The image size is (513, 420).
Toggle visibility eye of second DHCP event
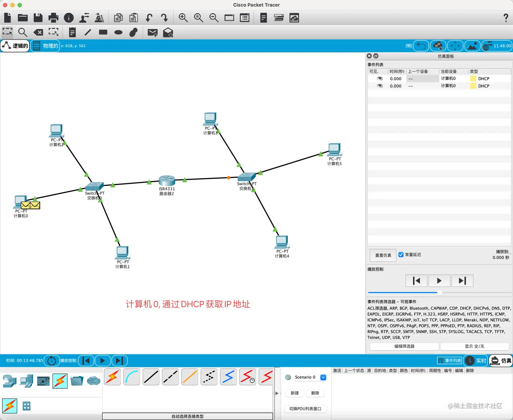[380, 86]
